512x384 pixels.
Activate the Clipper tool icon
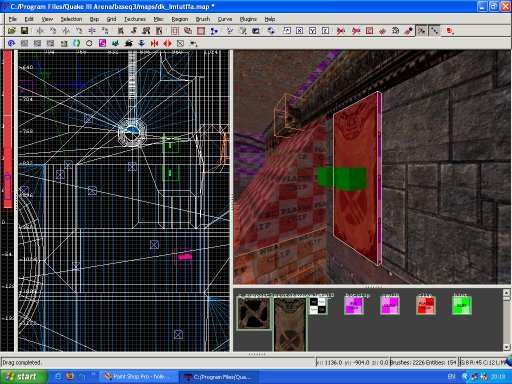214,31
